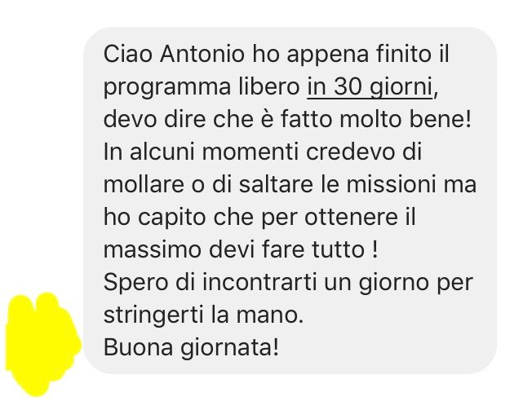The width and height of the screenshot is (532, 401).
Task: Tap the word "saltare" in the message
Action: (x=276, y=185)
